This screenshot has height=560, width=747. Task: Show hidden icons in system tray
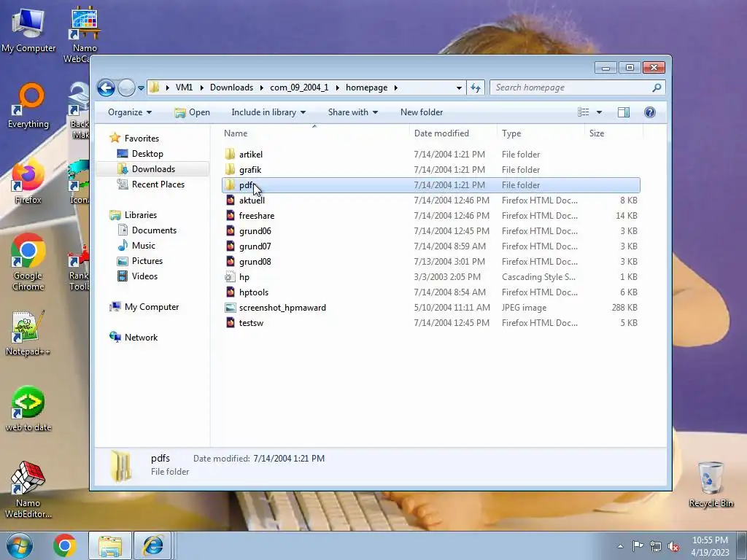click(x=620, y=546)
